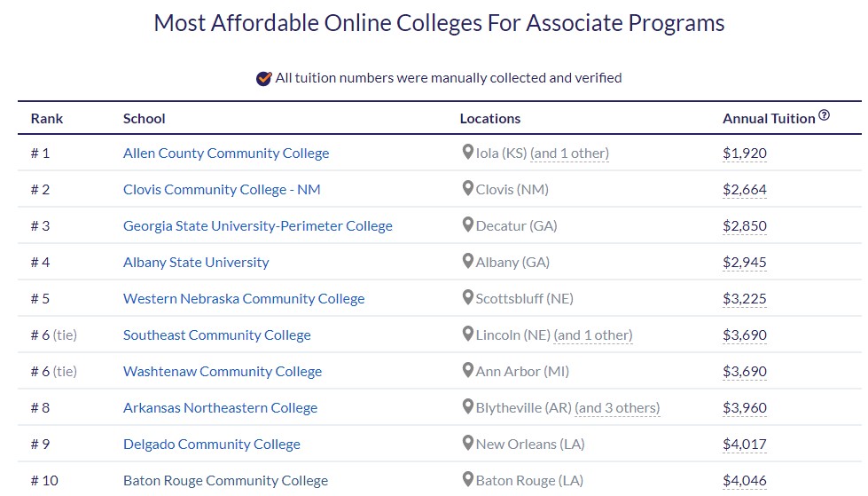This screenshot has width=868, height=496.
Task: Click the location pin beside Ann Arbor (MI)
Action: click(x=467, y=370)
